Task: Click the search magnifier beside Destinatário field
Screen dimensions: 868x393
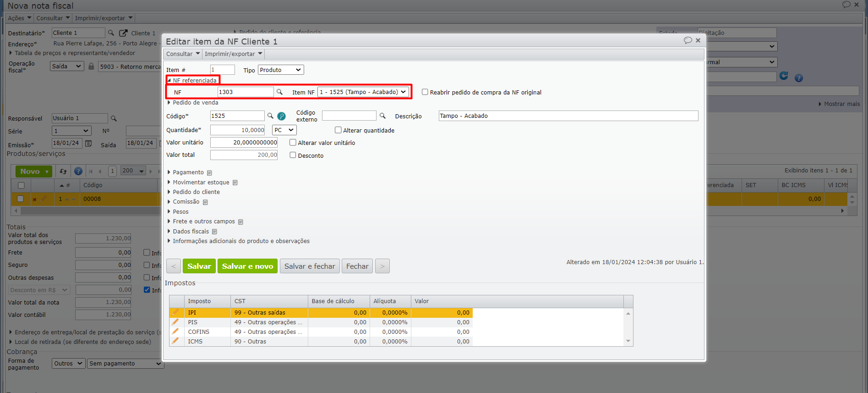Action: [111, 33]
